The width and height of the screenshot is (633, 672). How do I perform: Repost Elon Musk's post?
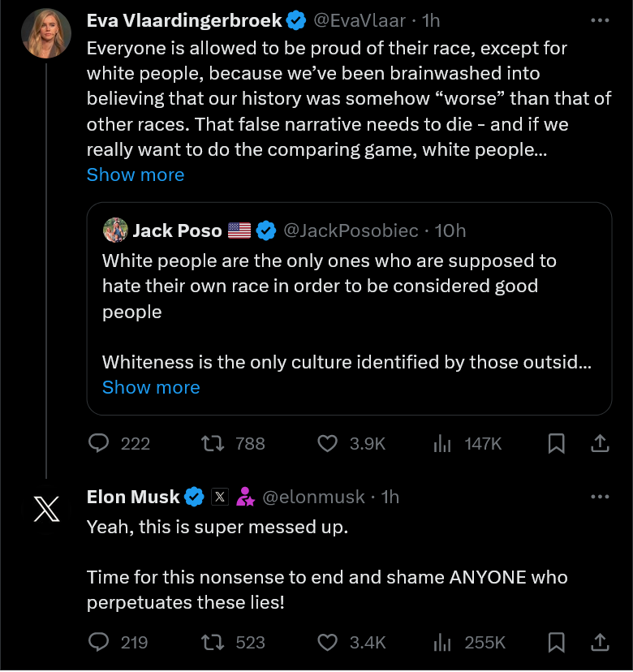click(212, 643)
